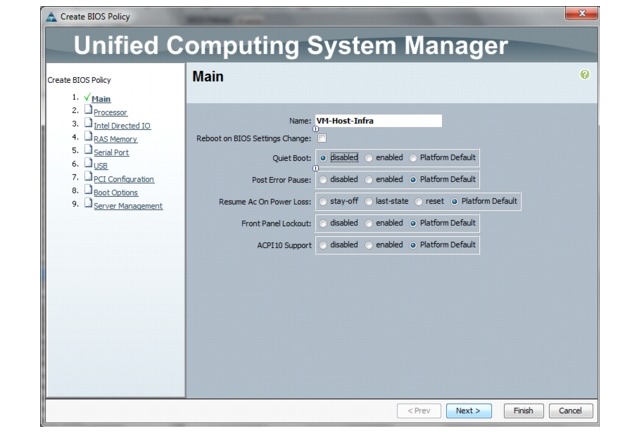Image resolution: width=643 pixels, height=434 pixels.
Task: Open the Server Management step
Action: tap(128, 206)
